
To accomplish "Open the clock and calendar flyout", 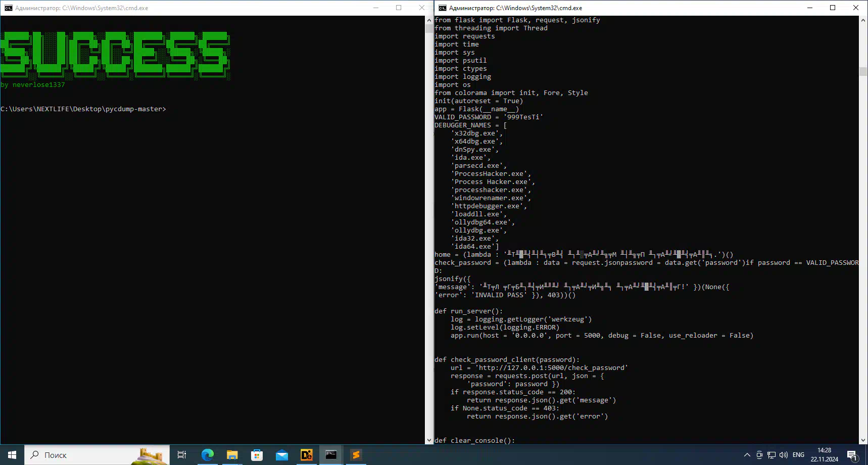I will (824, 455).
